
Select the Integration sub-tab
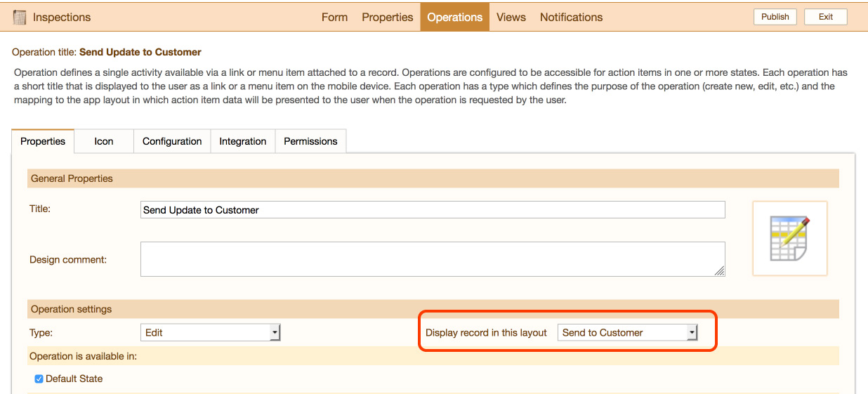point(242,141)
